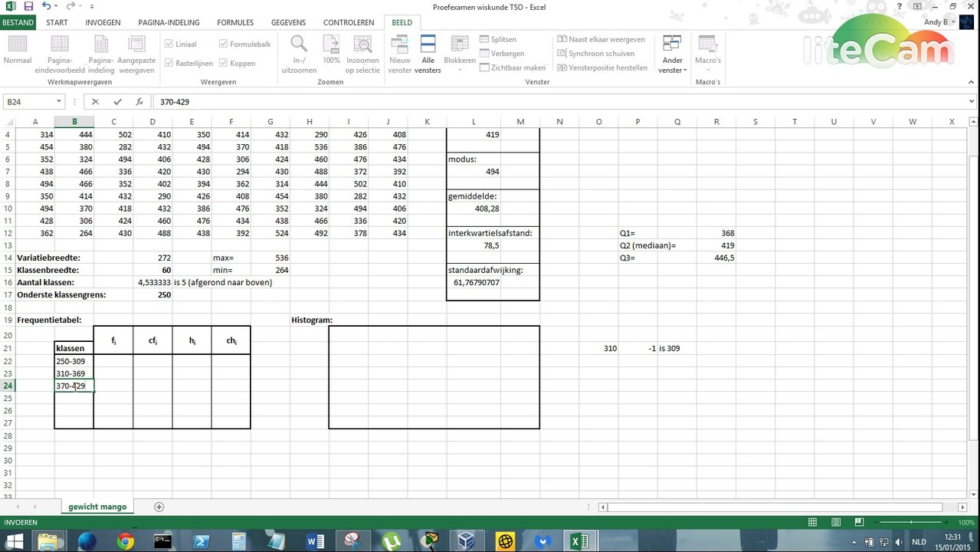Select column header F
Viewport: 980px width, 552px height.
231,121
